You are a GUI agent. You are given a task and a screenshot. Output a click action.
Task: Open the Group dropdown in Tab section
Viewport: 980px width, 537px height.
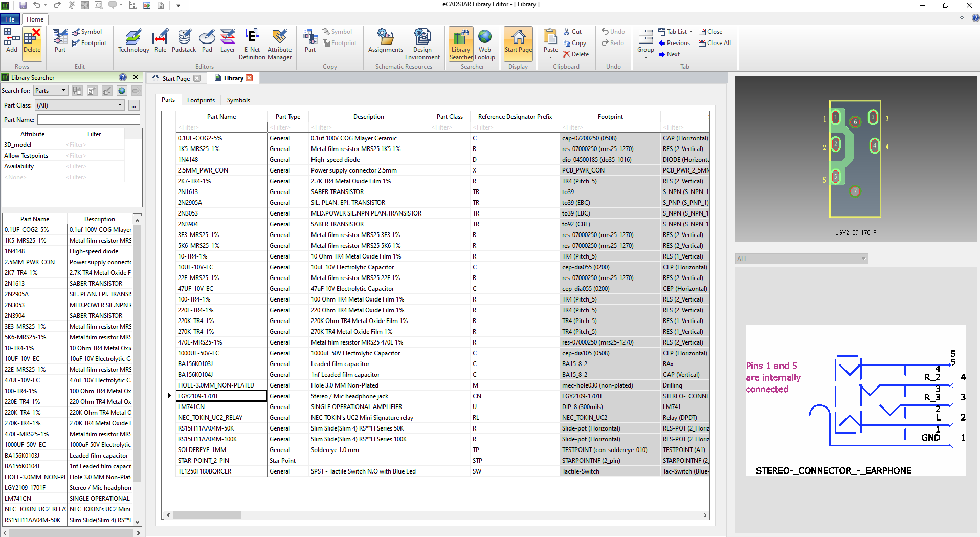pyautogui.click(x=645, y=44)
